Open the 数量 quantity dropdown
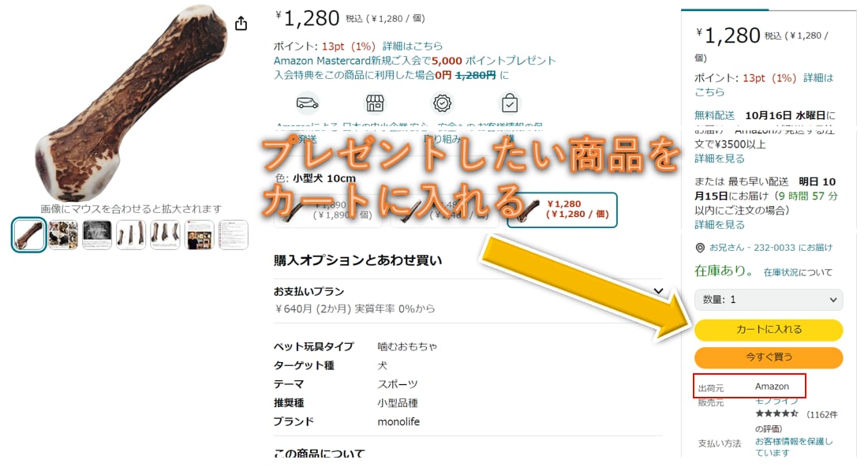 (769, 300)
